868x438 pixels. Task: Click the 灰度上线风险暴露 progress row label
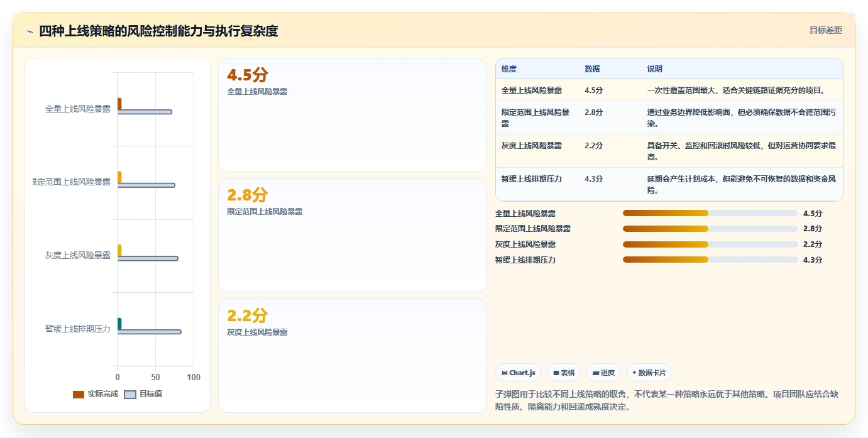[525, 244]
